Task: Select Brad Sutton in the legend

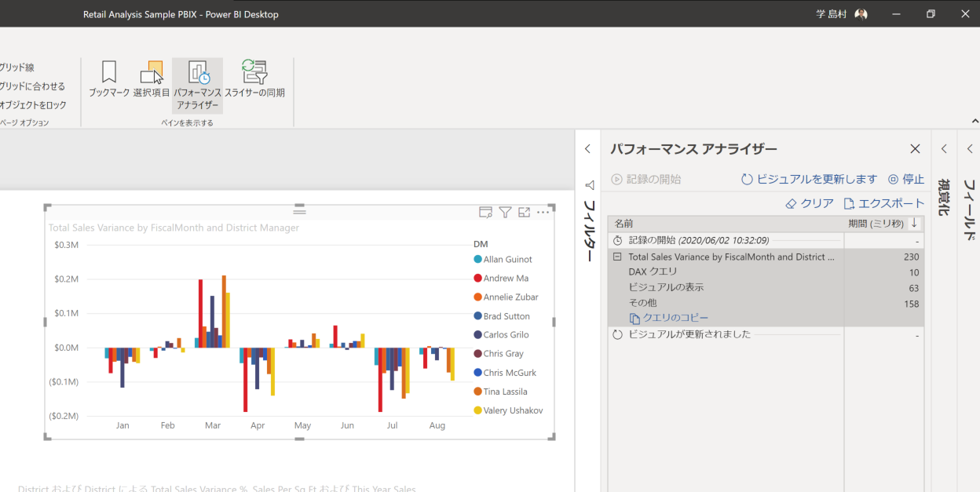Action: pos(502,316)
